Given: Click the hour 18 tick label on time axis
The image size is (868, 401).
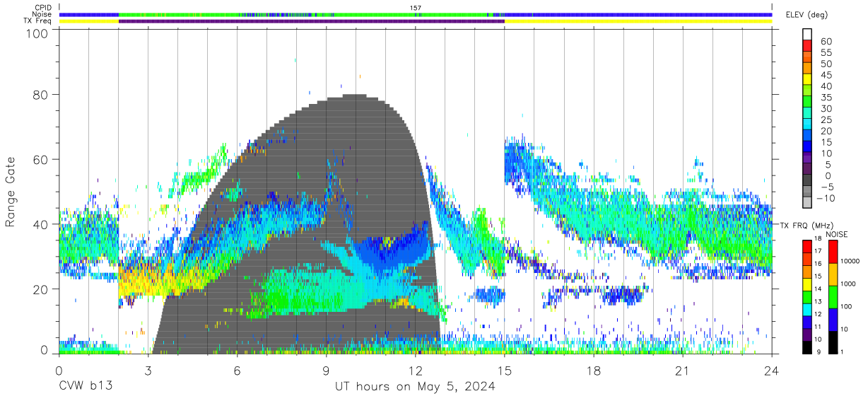Looking at the screenshot, I should pyautogui.click(x=594, y=371).
